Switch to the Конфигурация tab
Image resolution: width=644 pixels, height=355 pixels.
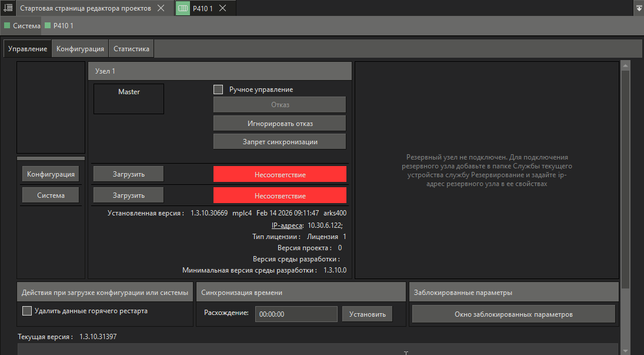(80, 48)
